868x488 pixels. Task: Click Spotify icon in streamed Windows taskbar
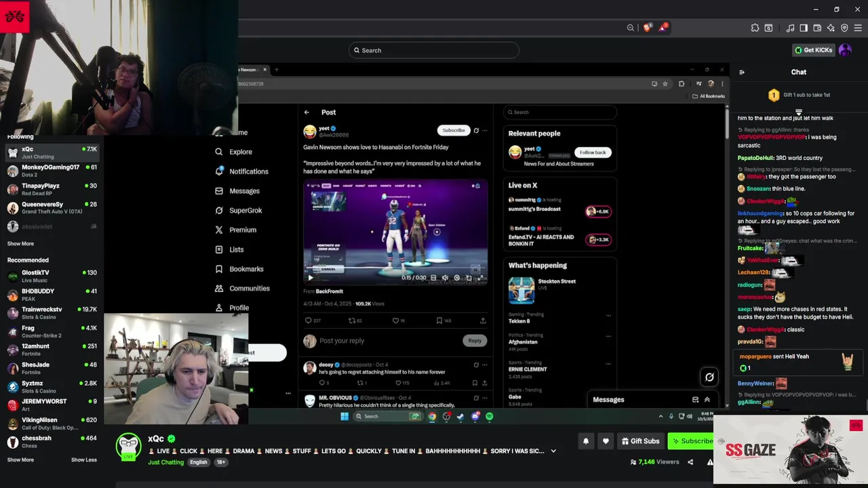[x=490, y=416]
